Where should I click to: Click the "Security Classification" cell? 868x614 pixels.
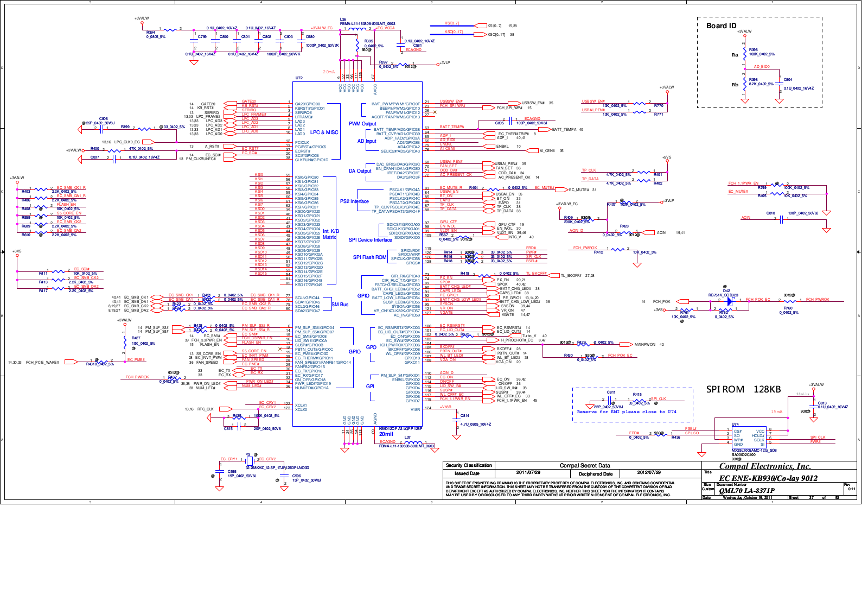[469, 465]
